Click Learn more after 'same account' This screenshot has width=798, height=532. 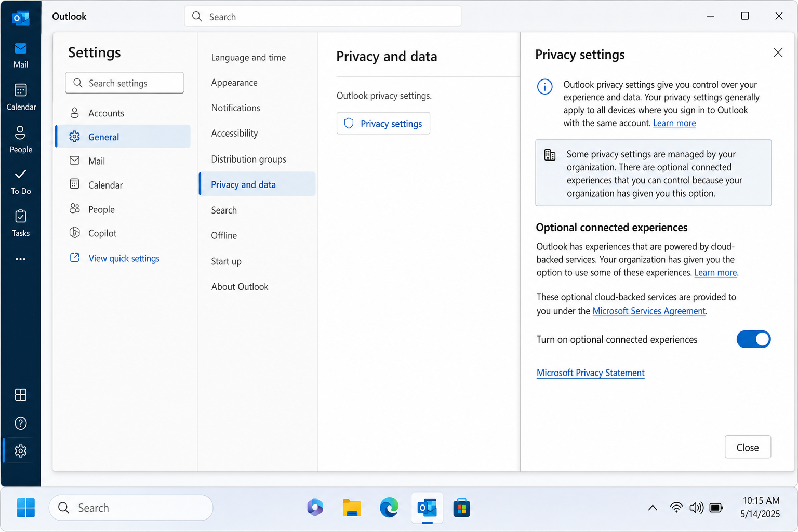(674, 123)
